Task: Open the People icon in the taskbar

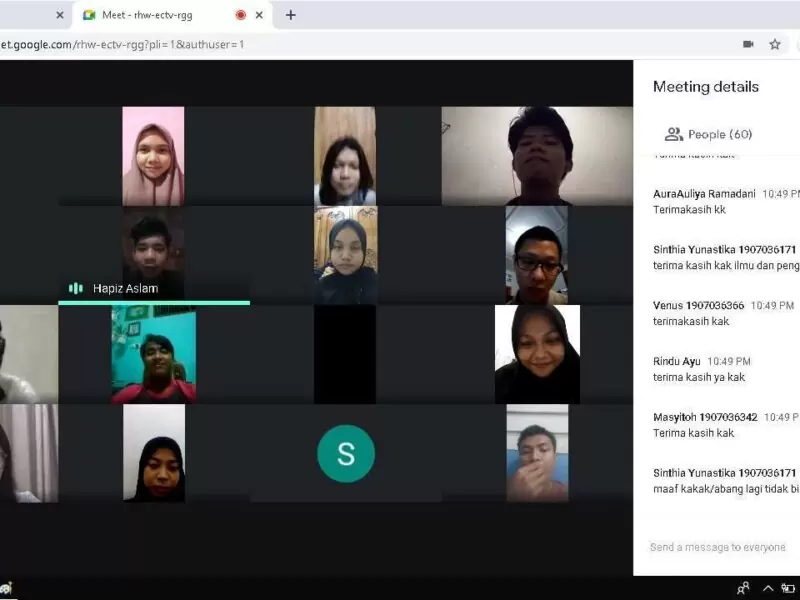Action: 743,588
